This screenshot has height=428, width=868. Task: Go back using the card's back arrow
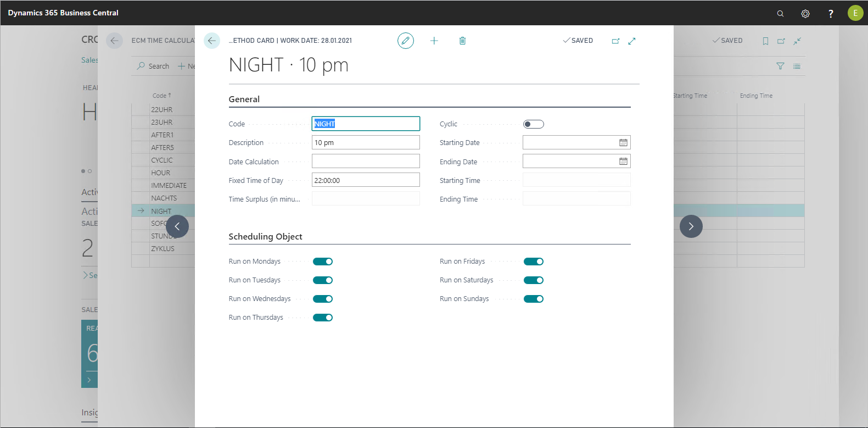tap(212, 41)
